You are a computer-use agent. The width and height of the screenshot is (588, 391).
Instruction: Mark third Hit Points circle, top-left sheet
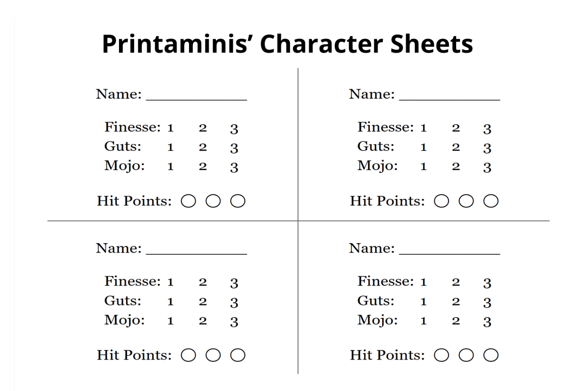(x=238, y=201)
